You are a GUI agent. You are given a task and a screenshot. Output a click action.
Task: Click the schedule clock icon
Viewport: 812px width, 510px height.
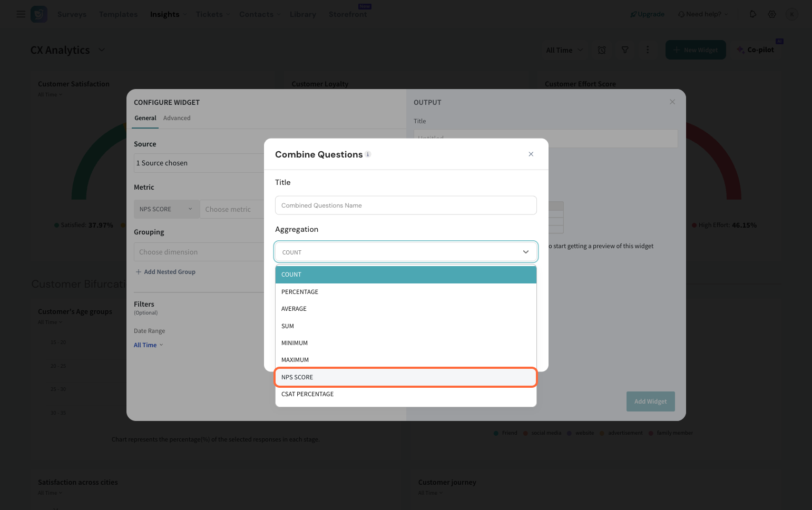coord(602,50)
